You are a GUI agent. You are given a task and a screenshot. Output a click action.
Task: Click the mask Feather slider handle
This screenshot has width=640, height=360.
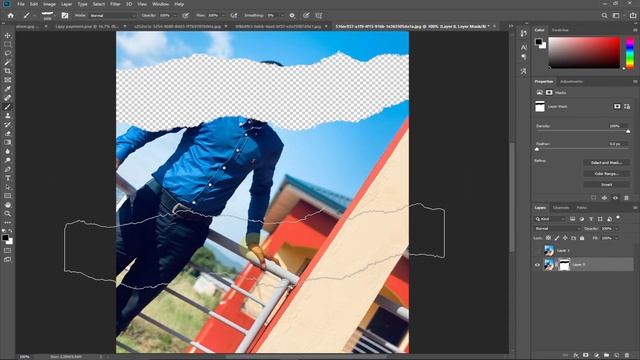coord(537,149)
